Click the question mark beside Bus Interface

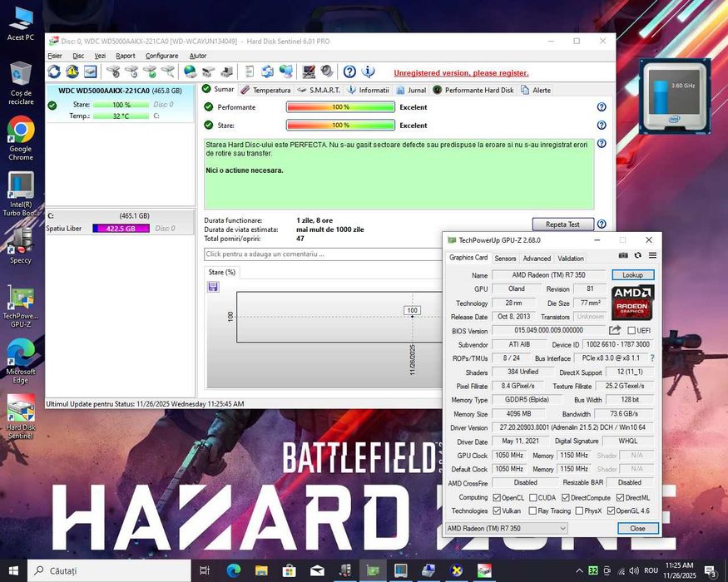[x=652, y=358]
